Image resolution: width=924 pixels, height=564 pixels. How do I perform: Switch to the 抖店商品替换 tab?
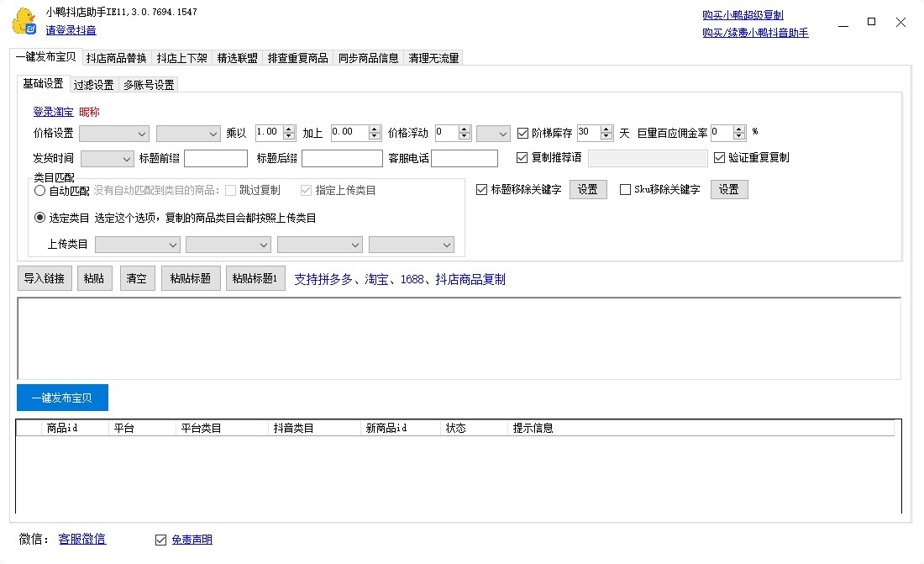pos(116,58)
